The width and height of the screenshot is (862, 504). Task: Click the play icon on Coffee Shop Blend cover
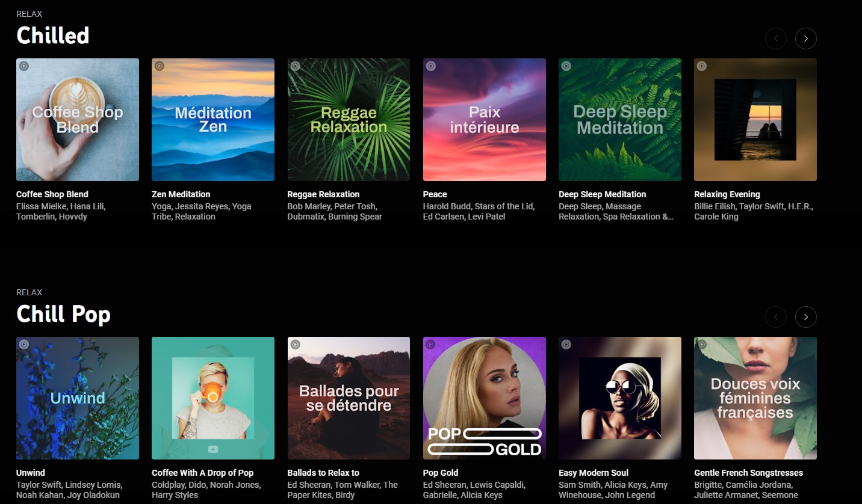tap(24, 66)
